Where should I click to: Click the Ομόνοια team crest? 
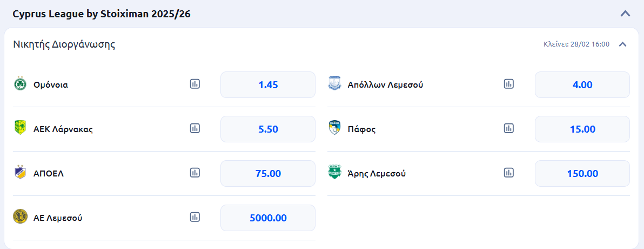(x=20, y=84)
